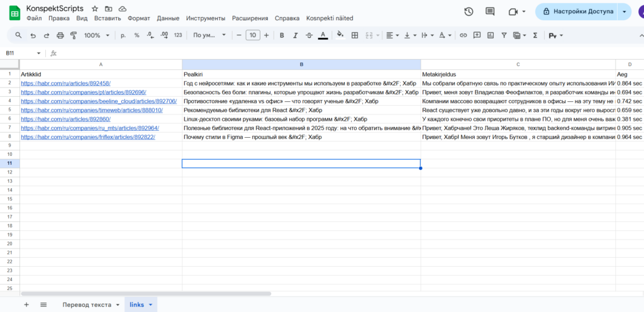Screen dimensions: 644x312
Task: Open the Правка menu
Action: (58, 18)
